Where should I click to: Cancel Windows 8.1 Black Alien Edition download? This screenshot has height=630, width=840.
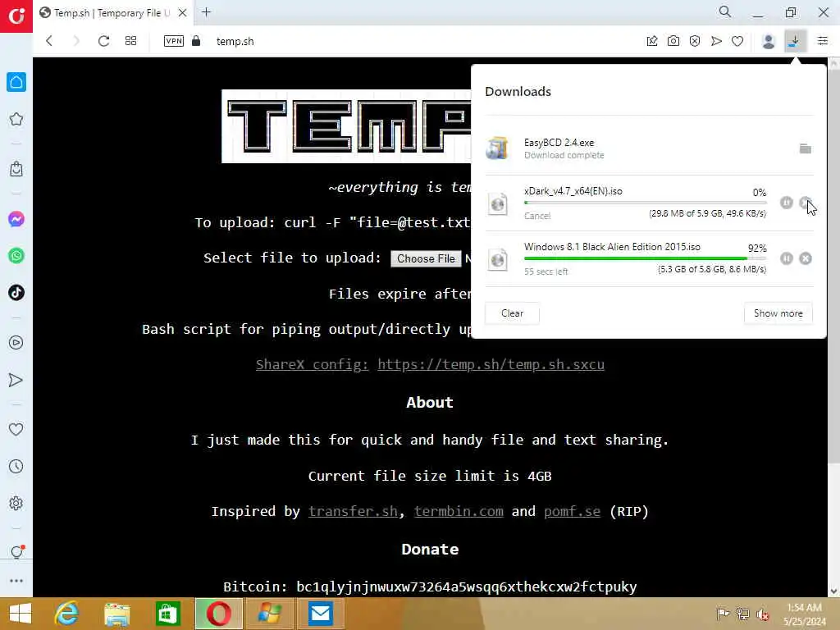tap(806, 258)
